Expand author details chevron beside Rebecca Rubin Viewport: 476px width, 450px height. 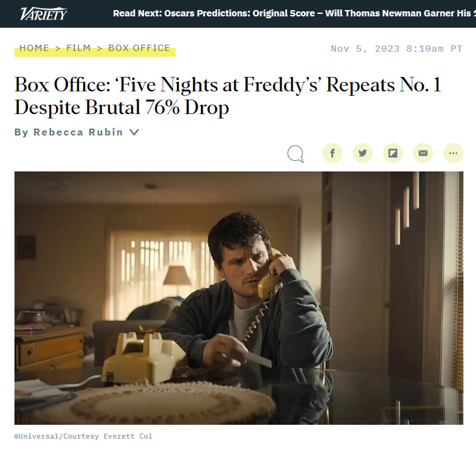[x=134, y=132]
